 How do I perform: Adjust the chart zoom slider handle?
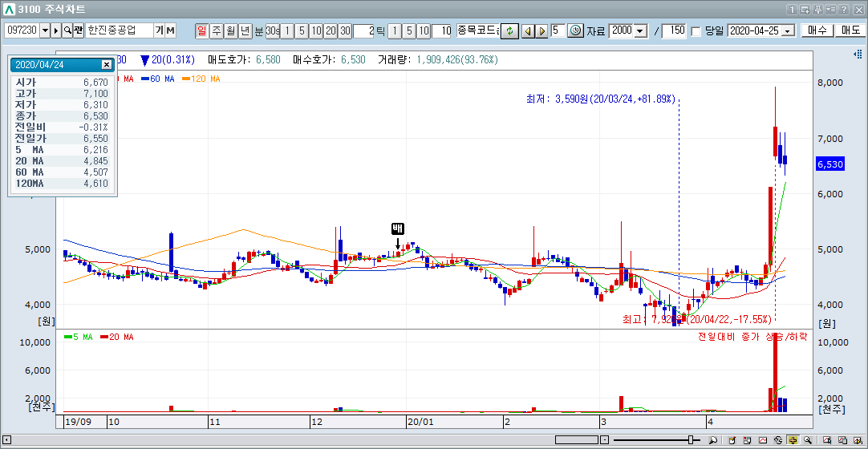coord(691,440)
